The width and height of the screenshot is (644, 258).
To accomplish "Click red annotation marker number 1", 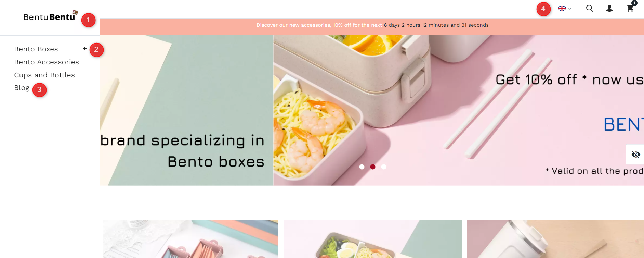I will click(88, 20).
